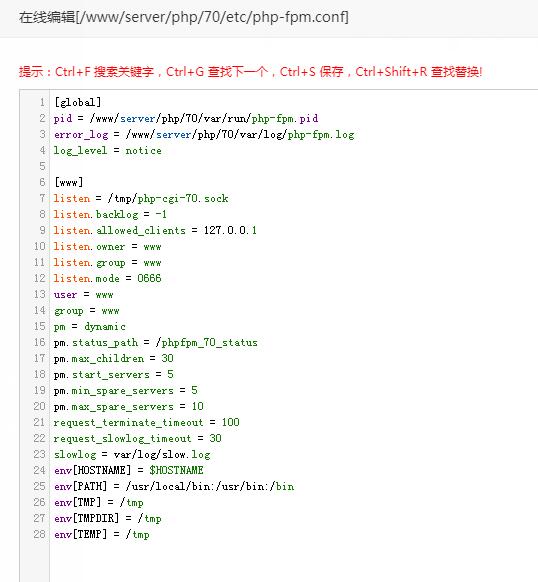Click the php-fpm.conf editor title
538x582 pixels.
pyautogui.click(x=184, y=17)
